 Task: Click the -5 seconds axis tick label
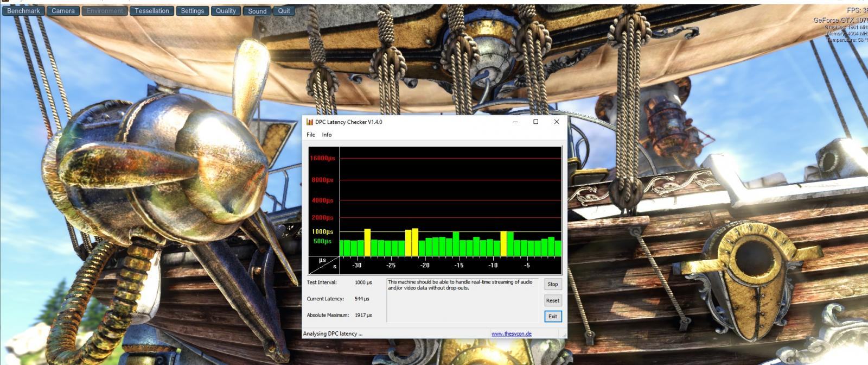click(x=527, y=265)
